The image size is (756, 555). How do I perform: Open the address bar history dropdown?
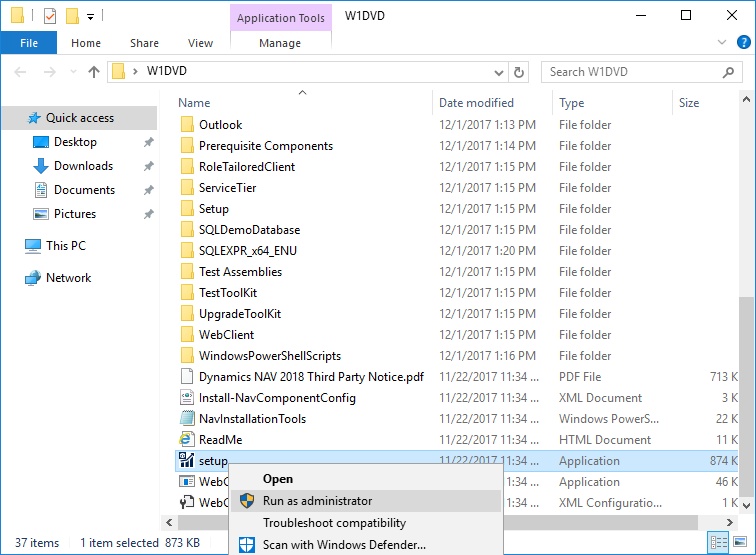(x=499, y=72)
